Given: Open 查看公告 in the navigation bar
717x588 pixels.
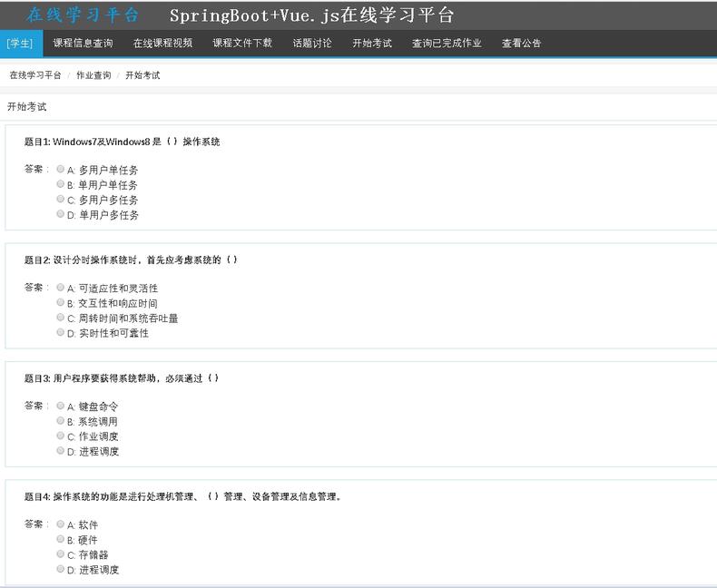Looking at the screenshot, I should (x=521, y=43).
